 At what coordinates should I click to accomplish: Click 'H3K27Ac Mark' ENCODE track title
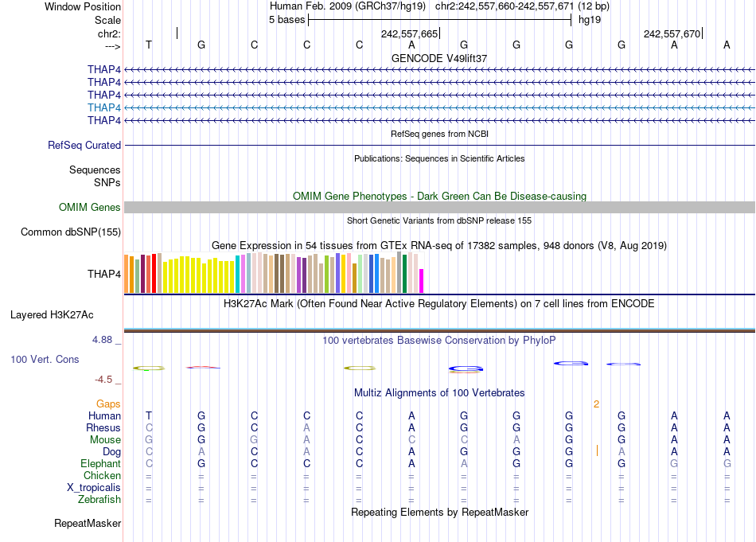coord(439,304)
